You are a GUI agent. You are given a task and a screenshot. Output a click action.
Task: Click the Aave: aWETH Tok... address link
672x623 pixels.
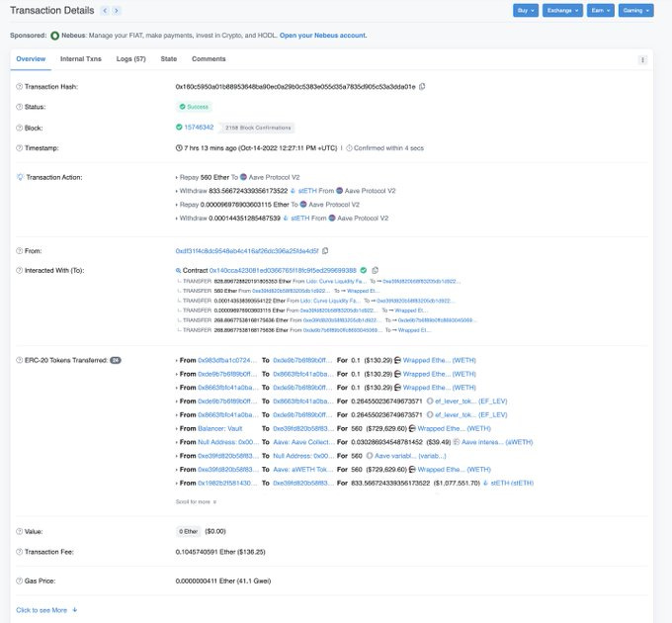pyautogui.click(x=302, y=470)
